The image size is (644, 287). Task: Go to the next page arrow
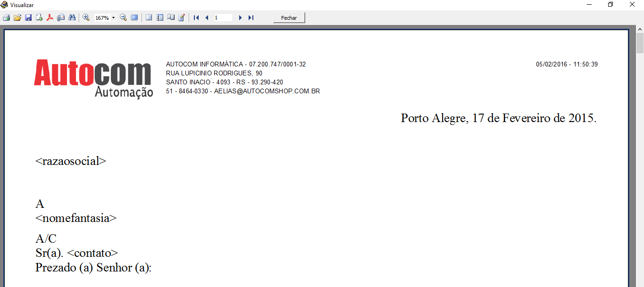(x=240, y=17)
